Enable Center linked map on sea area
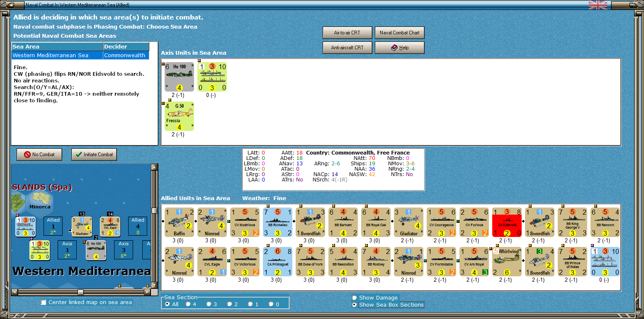 86,302
